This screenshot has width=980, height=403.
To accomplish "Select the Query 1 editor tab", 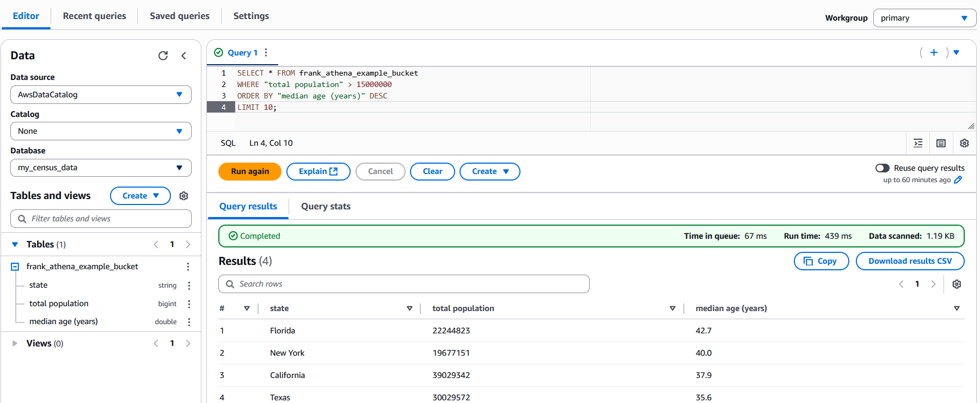I will 242,53.
